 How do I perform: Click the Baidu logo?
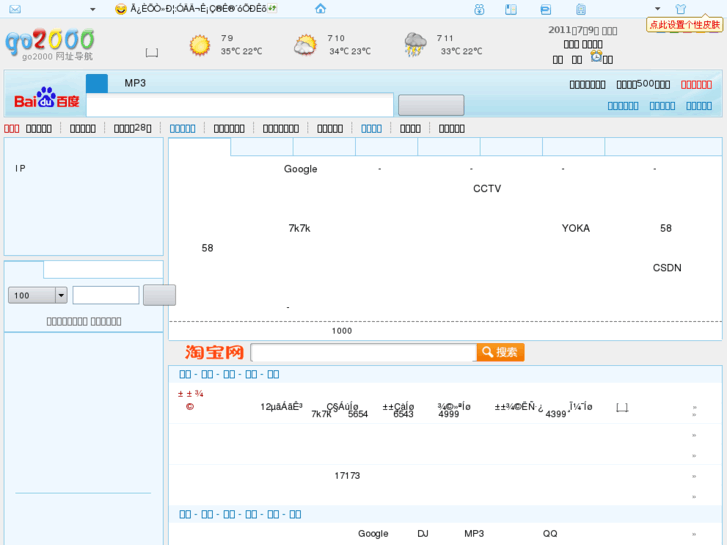click(46, 98)
